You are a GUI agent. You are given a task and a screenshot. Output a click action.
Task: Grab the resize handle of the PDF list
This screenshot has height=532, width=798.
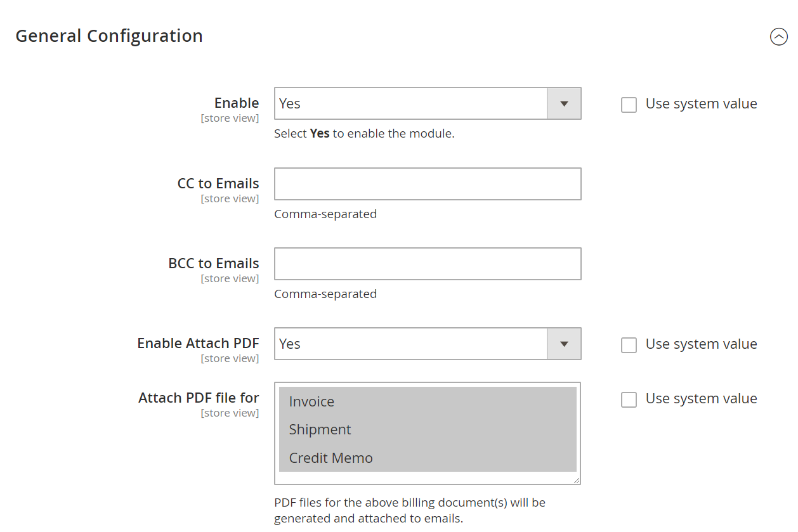pos(577,481)
